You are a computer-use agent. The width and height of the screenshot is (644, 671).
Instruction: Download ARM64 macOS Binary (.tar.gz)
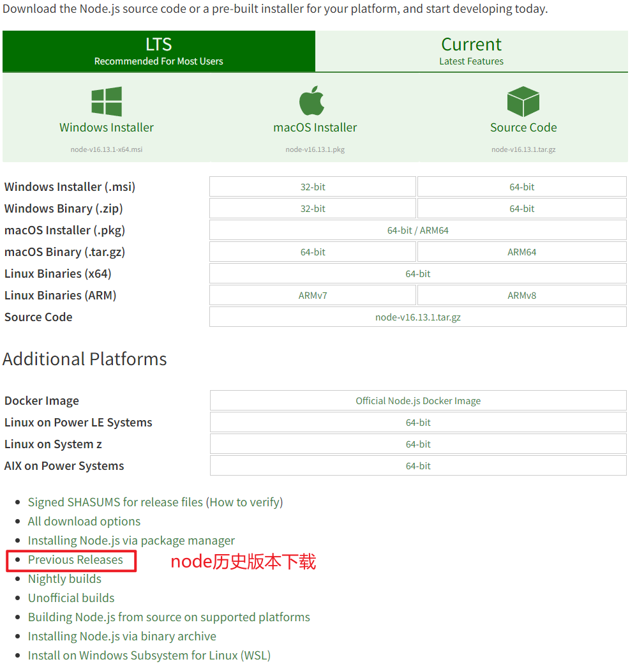coord(522,252)
